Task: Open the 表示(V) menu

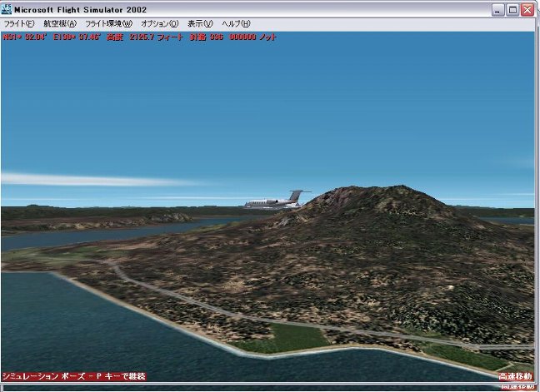Action: click(x=200, y=23)
